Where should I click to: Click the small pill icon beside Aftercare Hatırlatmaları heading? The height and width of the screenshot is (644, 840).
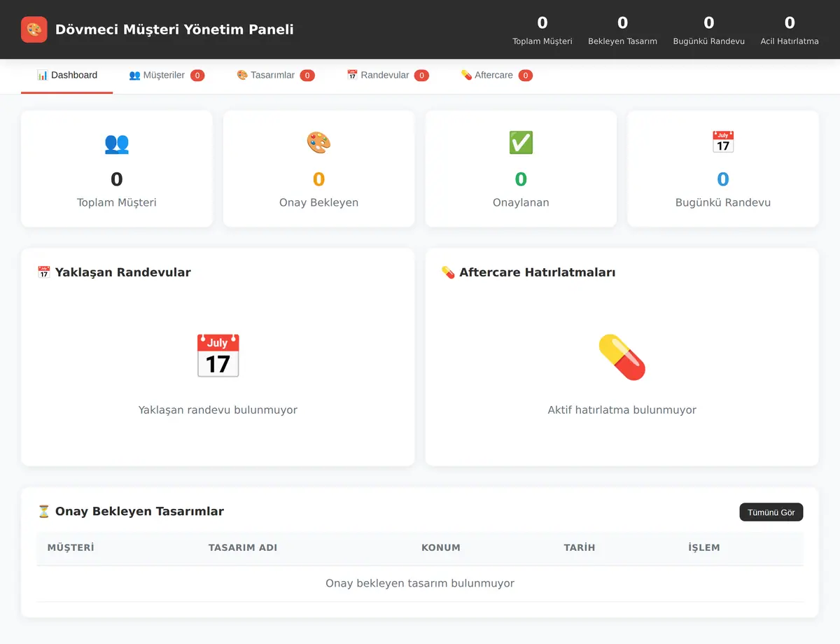448,272
